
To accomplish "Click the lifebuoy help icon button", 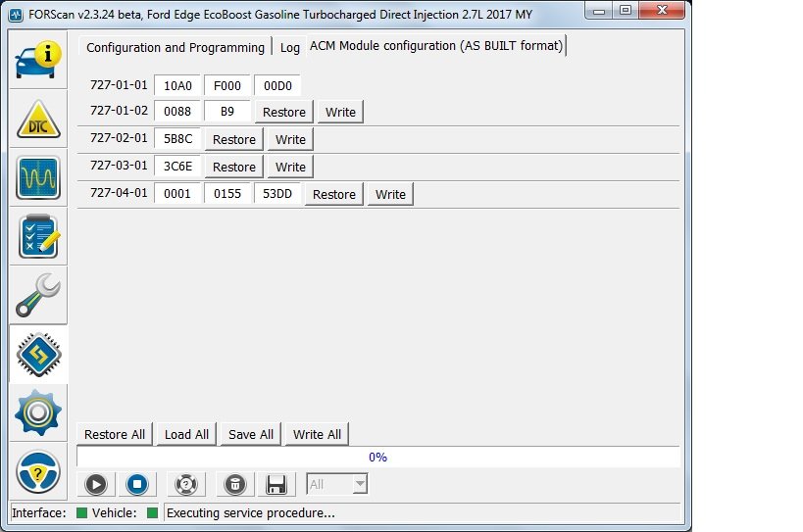I will 185,484.
